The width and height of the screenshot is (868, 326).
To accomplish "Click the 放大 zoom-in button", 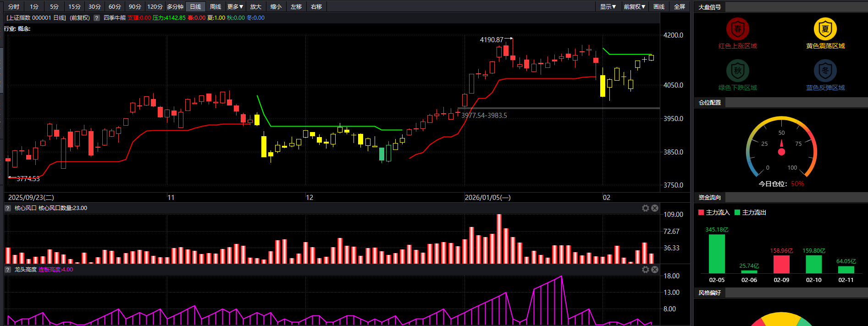I will (256, 6).
